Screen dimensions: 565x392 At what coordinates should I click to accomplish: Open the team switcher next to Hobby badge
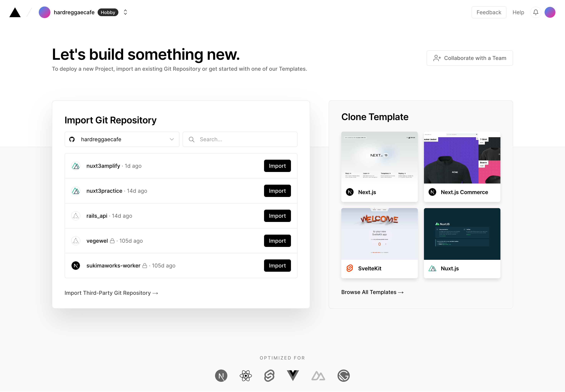click(125, 12)
